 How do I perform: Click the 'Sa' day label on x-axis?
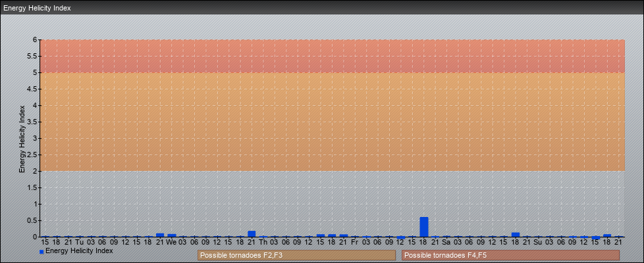(x=446, y=243)
